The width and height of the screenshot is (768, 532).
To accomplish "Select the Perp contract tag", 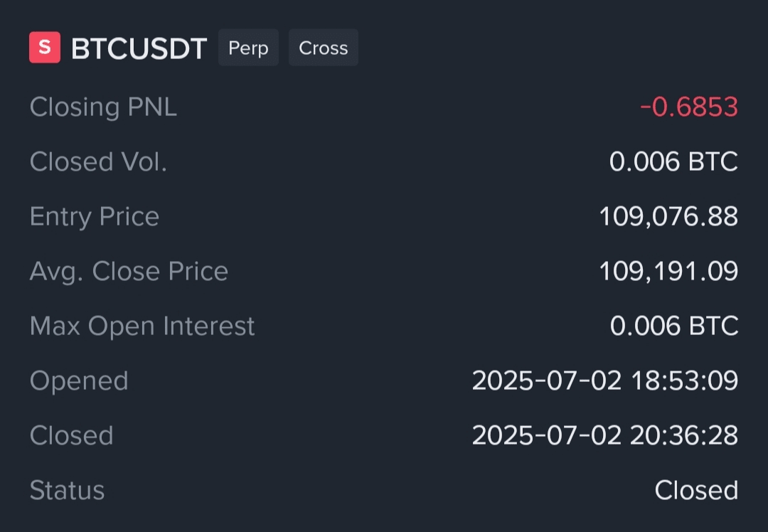I will pyautogui.click(x=248, y=48).
